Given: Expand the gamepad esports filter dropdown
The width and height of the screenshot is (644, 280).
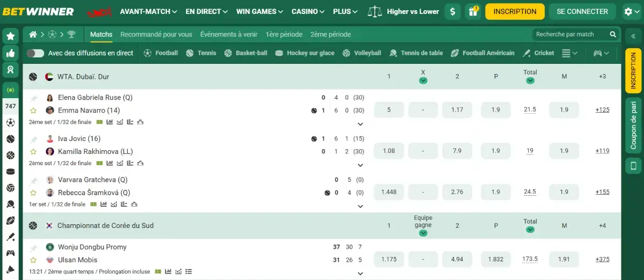Looking at the screenshot, I should [601, 53].
